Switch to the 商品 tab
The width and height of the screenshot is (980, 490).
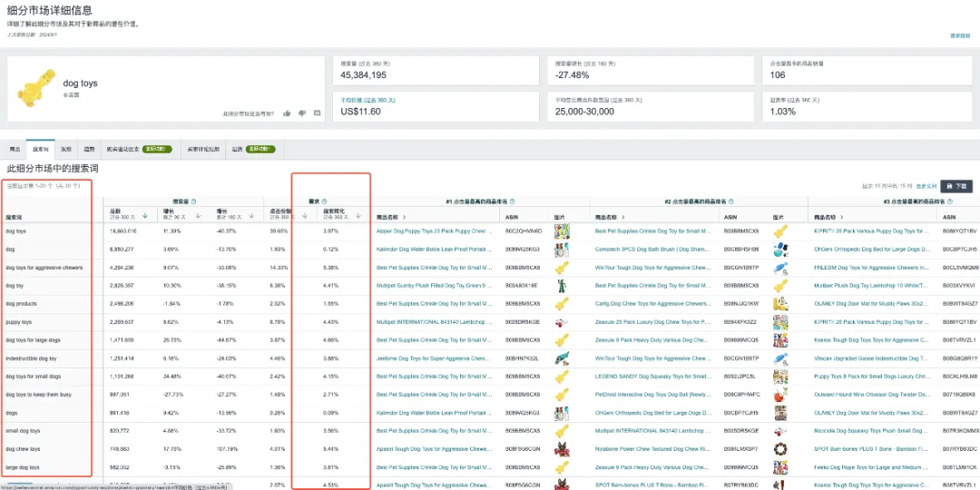pyautogui.click(x=15, y=150)
